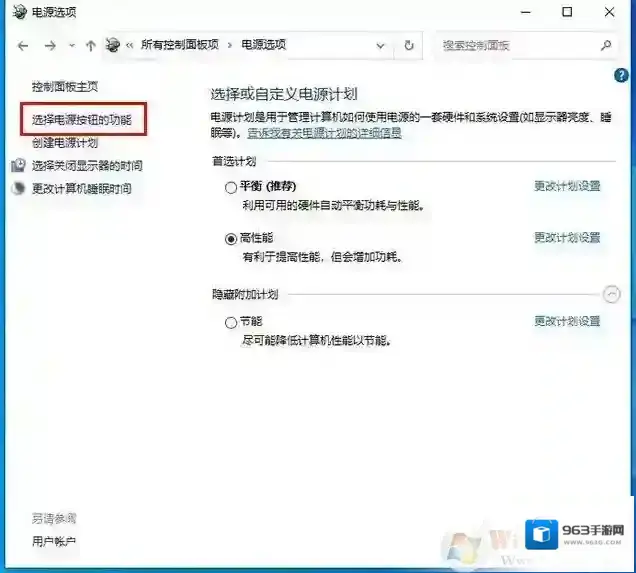Screen dimensions: 636x573
Task: Select the 平衡 (推荐) power plan
Action: 231,187
